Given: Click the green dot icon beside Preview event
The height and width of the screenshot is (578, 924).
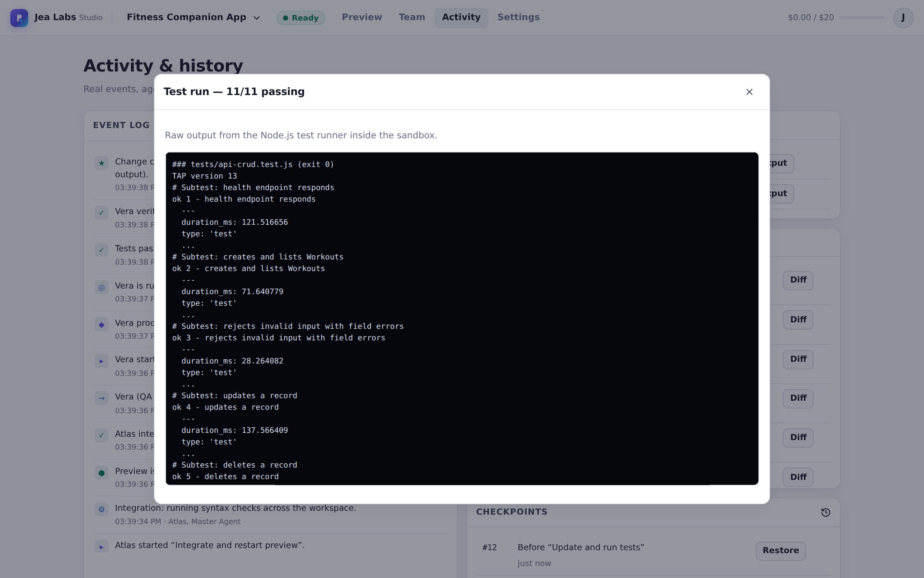Looking at the screenshot, I should click(101, 473).
